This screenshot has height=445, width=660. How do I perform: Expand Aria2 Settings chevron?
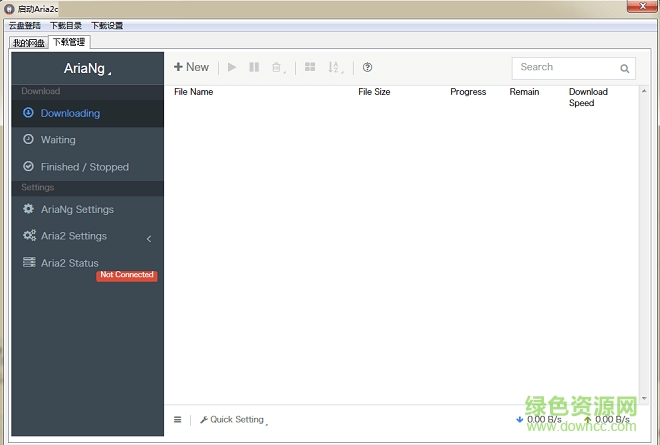click(x=149, y=239)
